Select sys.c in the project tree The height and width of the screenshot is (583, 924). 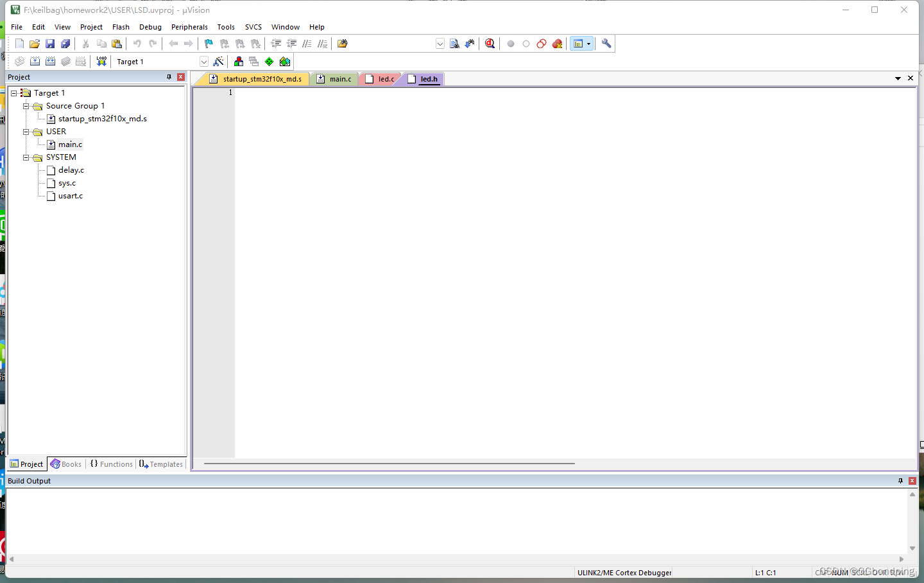[x=67, y=183]
